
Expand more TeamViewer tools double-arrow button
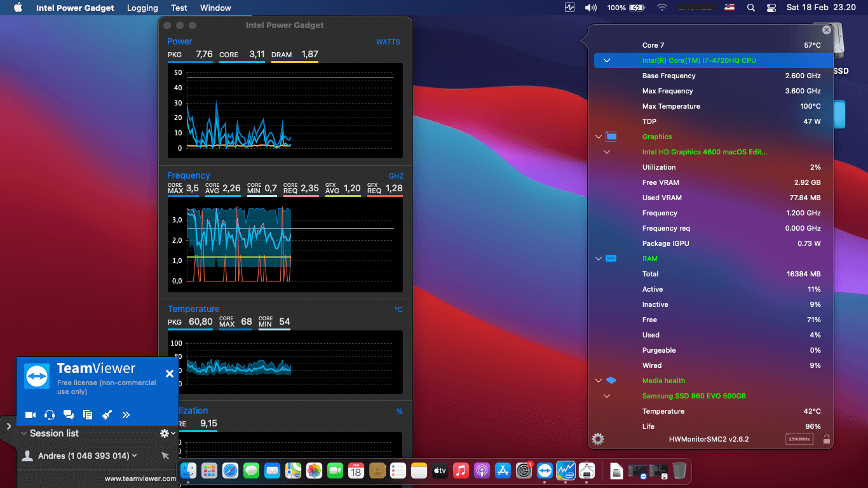[x=126, y=415]
